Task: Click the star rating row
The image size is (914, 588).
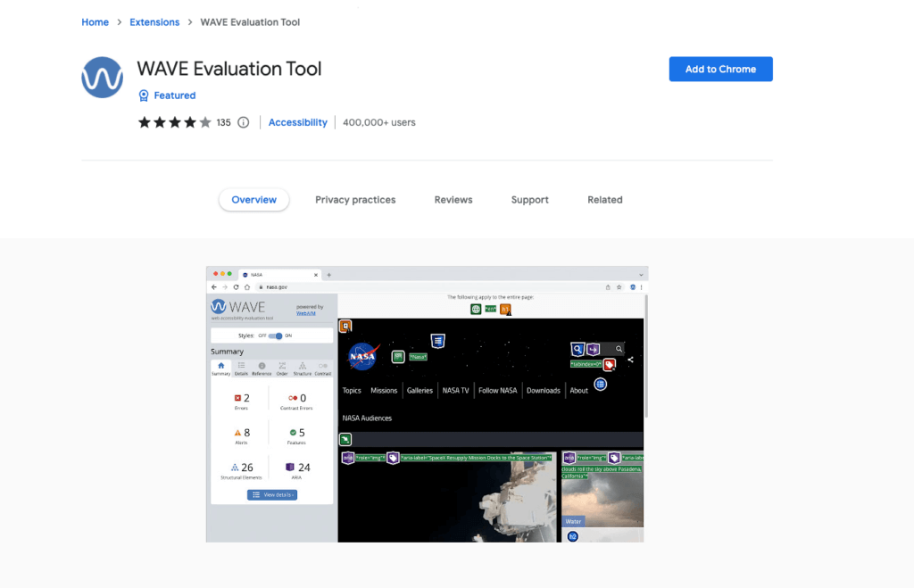Action: click(x=174, y=122)
